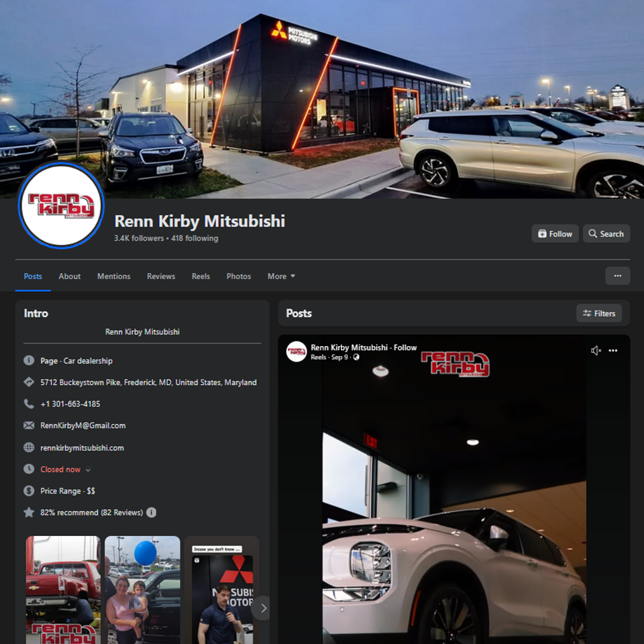Open the Reels tab
644x644 pixels.
[x=201, y=276]
